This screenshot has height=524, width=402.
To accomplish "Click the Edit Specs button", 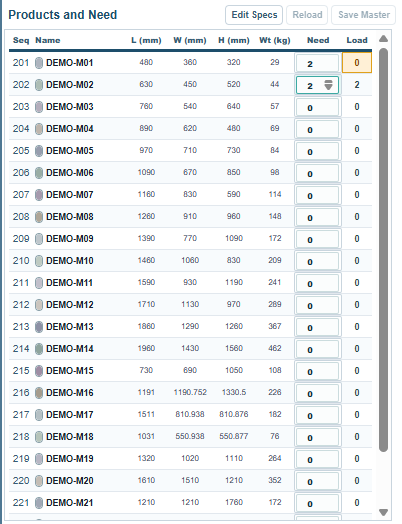I will 254,15.
